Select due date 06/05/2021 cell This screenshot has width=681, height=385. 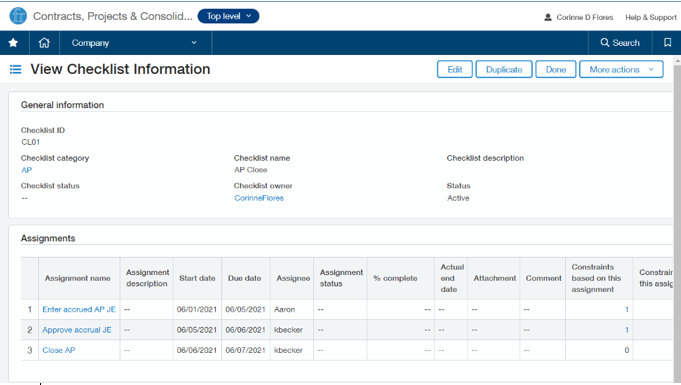245,309
